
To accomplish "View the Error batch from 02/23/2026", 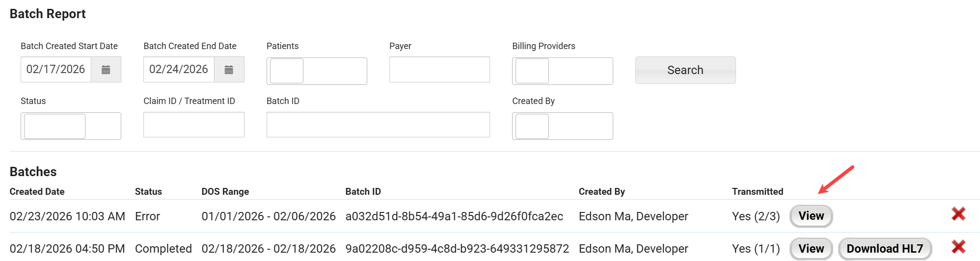I will tap(811, 216).
